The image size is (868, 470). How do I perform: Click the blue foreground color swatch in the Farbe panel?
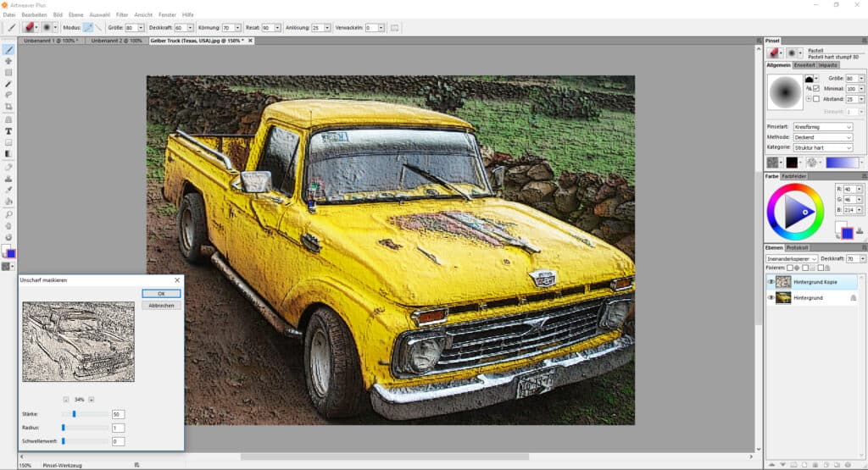click(x=848, y=234)
